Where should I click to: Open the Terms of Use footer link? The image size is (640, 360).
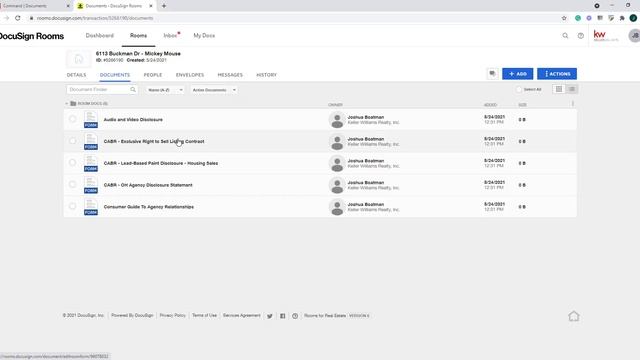click(204, 316)
